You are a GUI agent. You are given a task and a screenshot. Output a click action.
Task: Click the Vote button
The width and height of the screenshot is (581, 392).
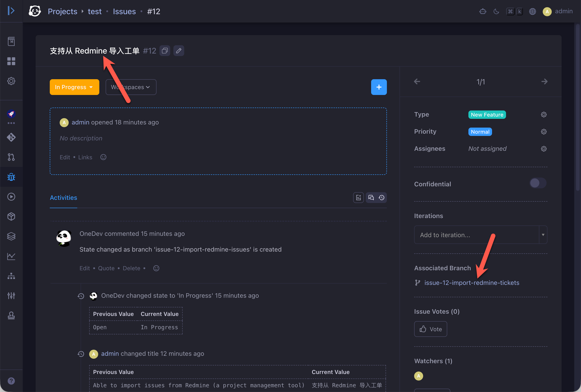(431, 329)
